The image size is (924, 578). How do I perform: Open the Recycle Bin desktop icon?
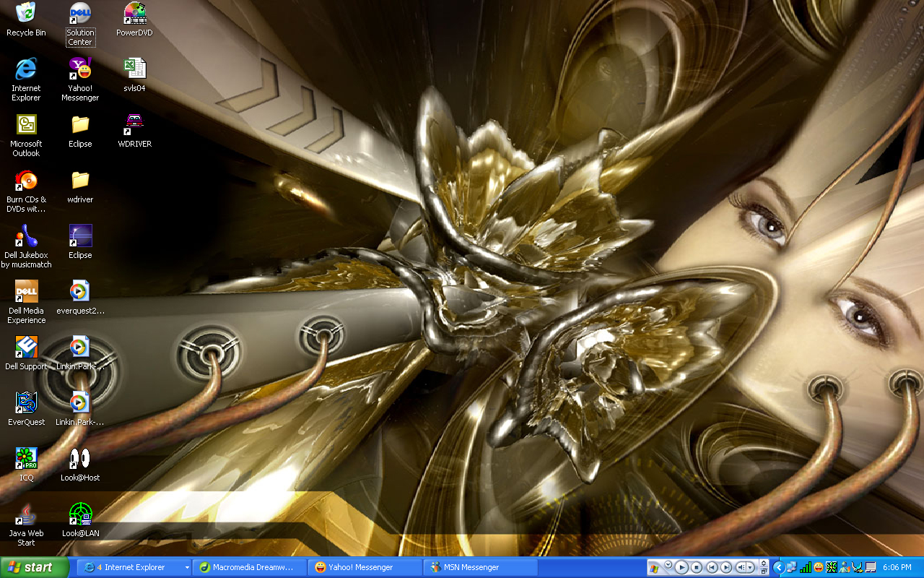(x=26, y=20)
